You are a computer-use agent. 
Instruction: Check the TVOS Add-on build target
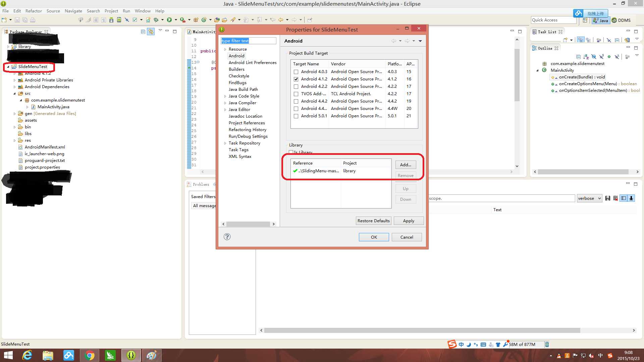tap(296, 94)
